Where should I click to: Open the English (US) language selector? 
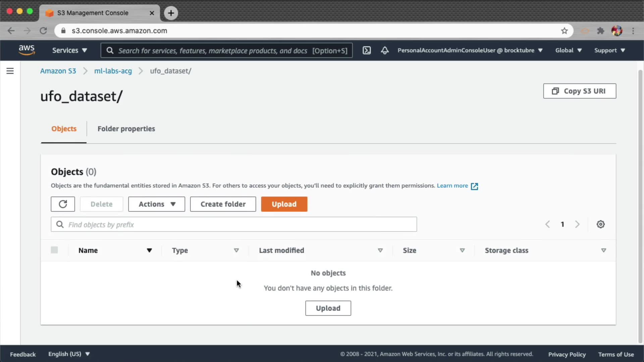coord(69,354)
